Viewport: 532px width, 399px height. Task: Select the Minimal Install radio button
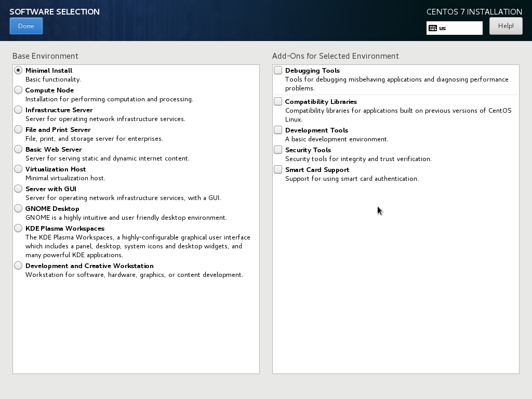[18, 70]
